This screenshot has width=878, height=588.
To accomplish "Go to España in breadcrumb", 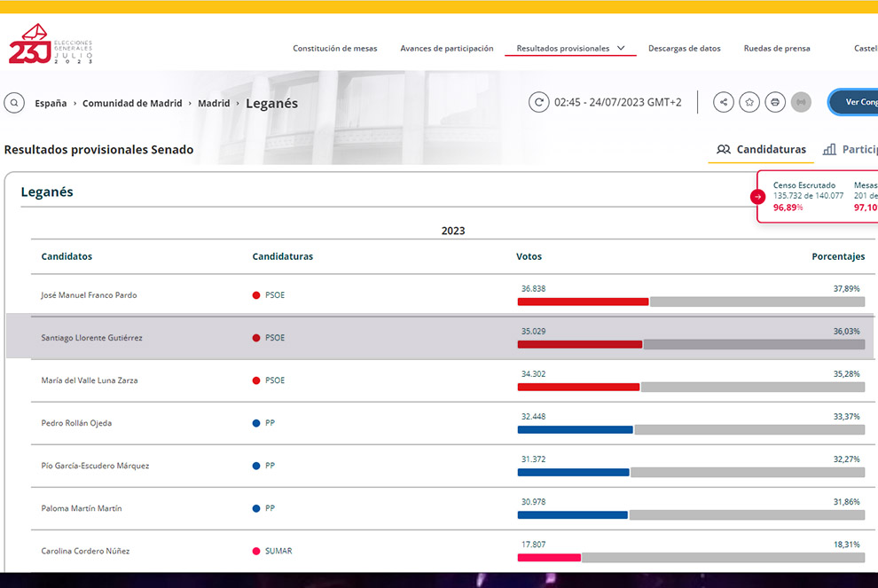I will click(x=51, y=103).
